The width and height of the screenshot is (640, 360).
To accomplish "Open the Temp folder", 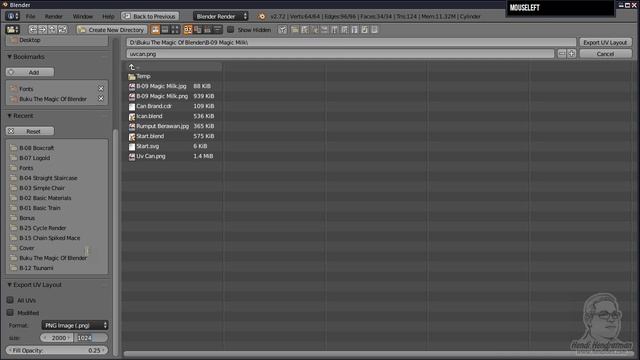I will (143, 76).
